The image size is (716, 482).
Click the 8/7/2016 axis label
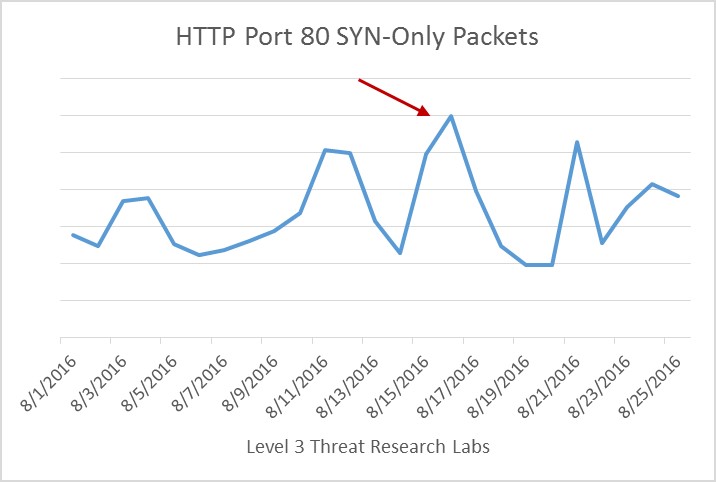[200, 383]
